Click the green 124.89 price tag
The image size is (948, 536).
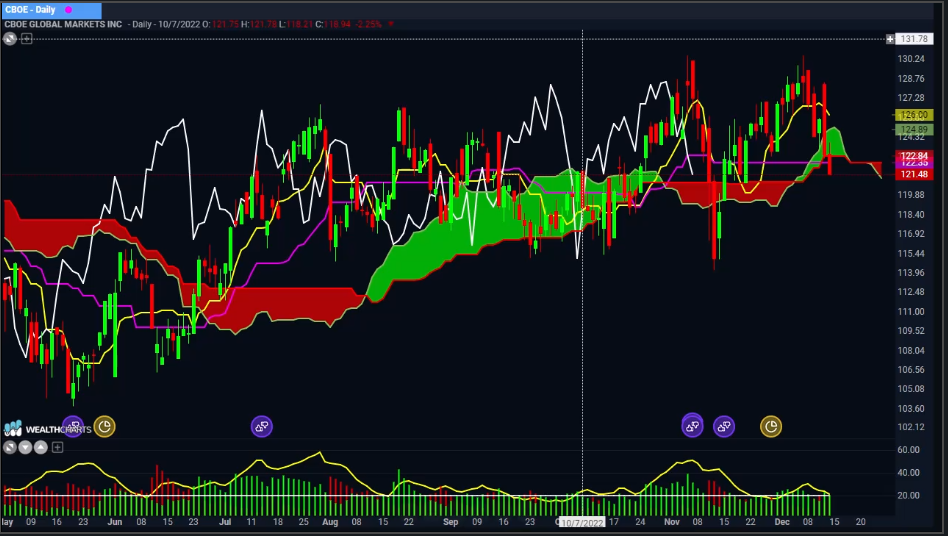(914, 129)
